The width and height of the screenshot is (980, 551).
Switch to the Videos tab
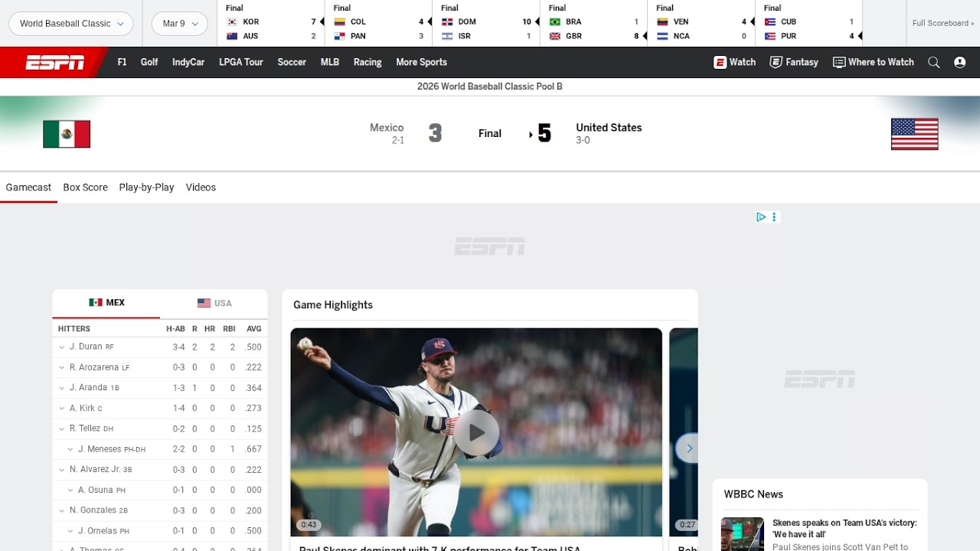pyautogui.click(x=201, y=187)
